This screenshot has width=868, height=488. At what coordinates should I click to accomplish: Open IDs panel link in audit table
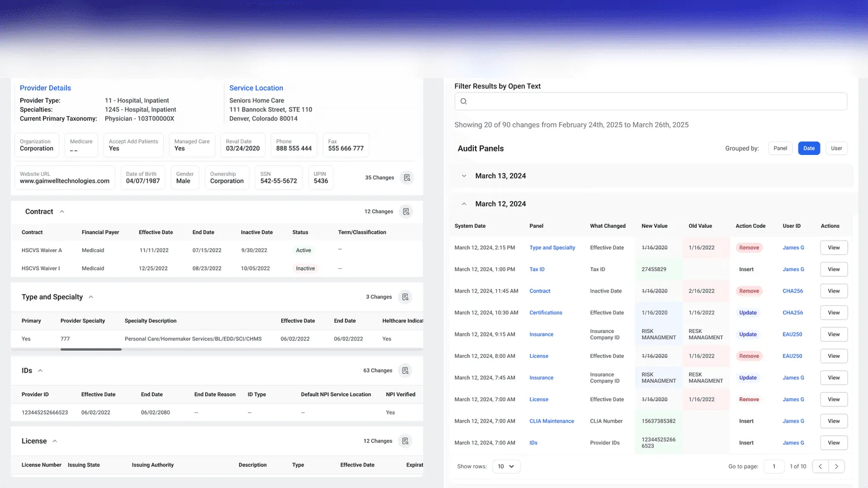pos(534,443)
